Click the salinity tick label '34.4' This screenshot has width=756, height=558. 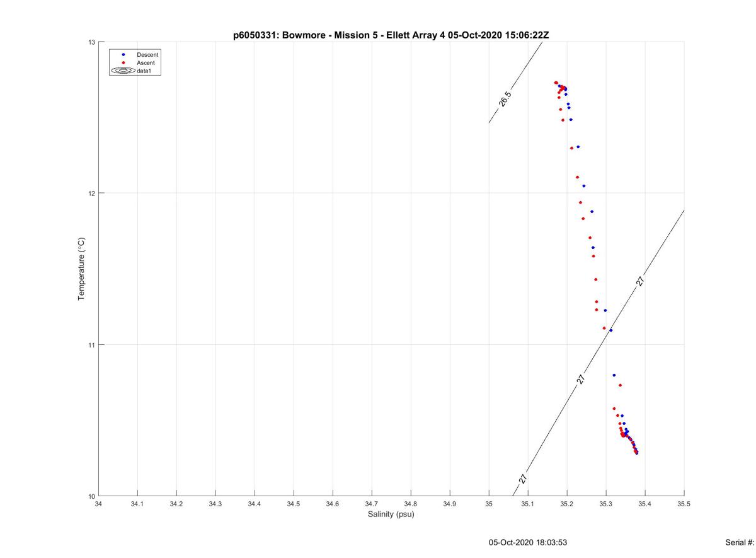(255, 504)
